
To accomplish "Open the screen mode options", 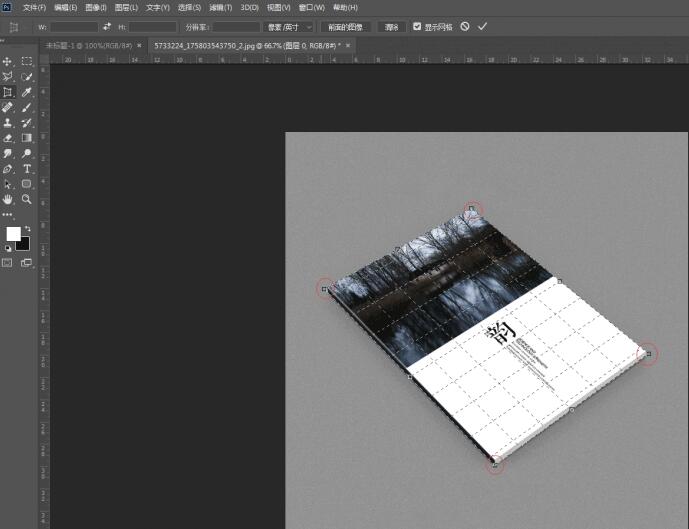I will pos(27,263).
